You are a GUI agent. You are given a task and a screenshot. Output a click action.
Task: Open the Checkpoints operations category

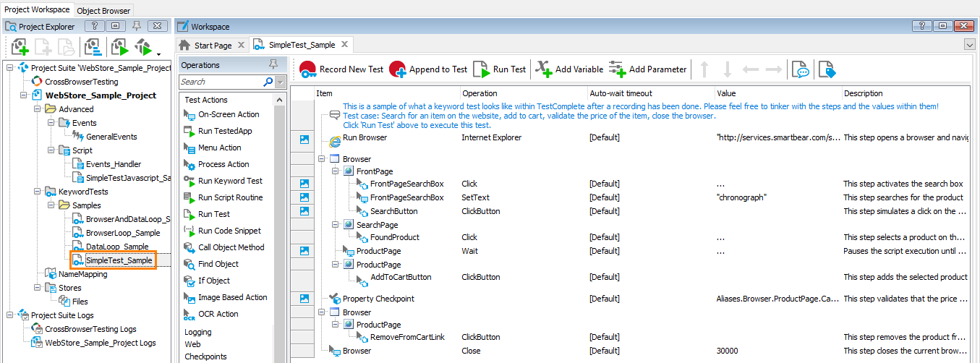(205, 356)
